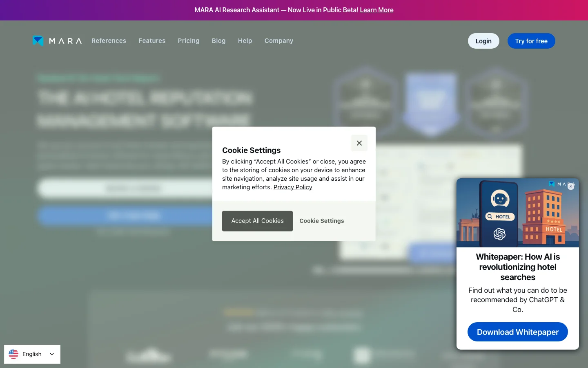Open the Blog nav link
The width and height of the screenshot is (588, 368).
(x=218, y=41)
